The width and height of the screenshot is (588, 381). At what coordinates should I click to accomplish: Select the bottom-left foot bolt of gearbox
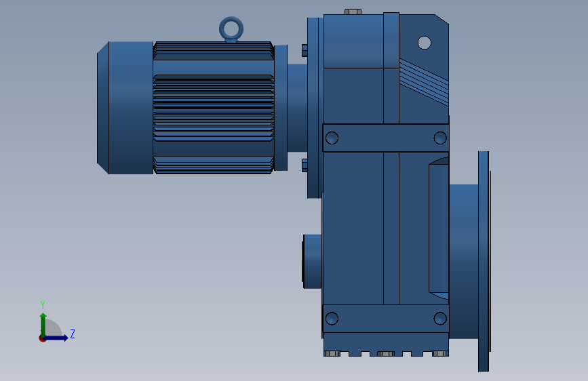332,354
